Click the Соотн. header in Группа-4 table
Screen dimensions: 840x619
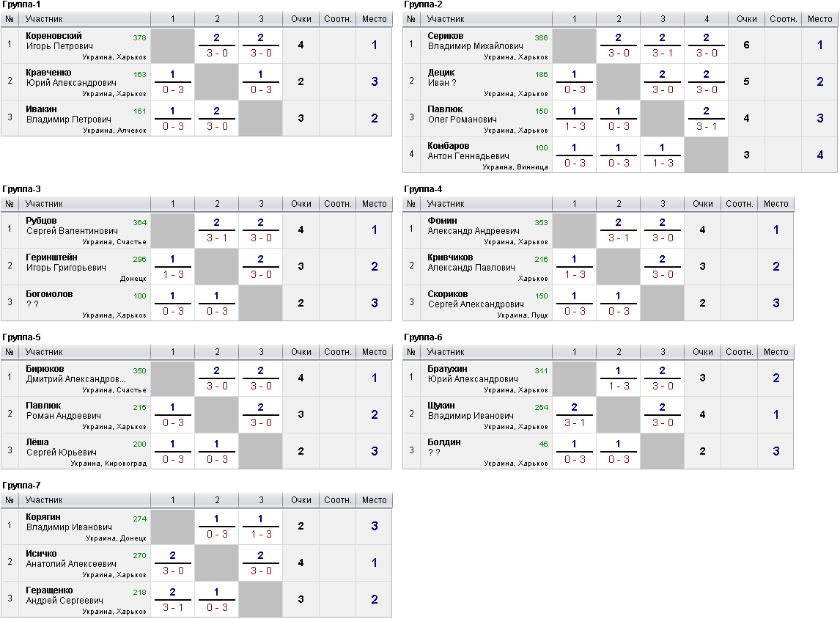point(740,204)
